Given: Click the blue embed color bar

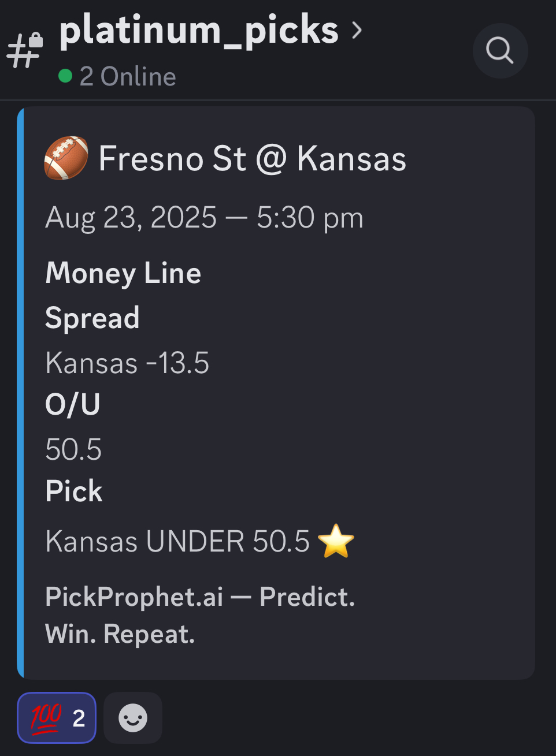Looking at the screenshot, I should [20, 393].
